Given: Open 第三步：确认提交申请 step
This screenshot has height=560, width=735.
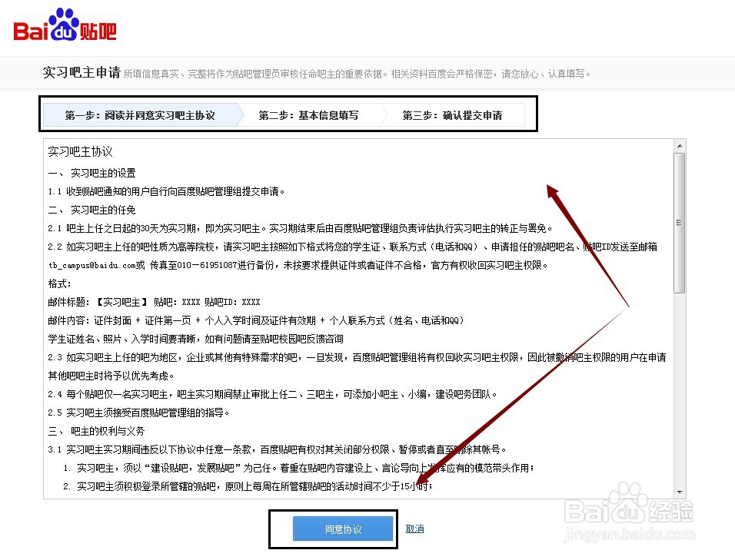Looking at the screenshot, I should [454, 114].
